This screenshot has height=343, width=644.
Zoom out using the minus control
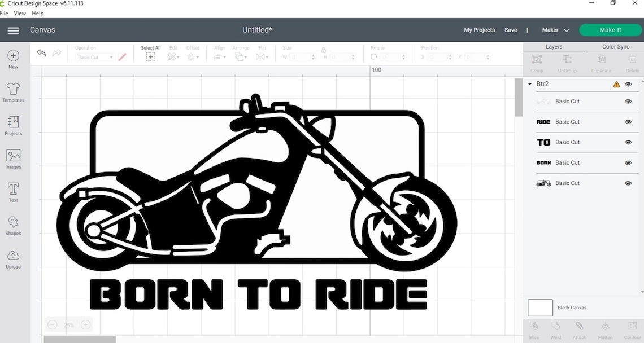click(53, 325)
